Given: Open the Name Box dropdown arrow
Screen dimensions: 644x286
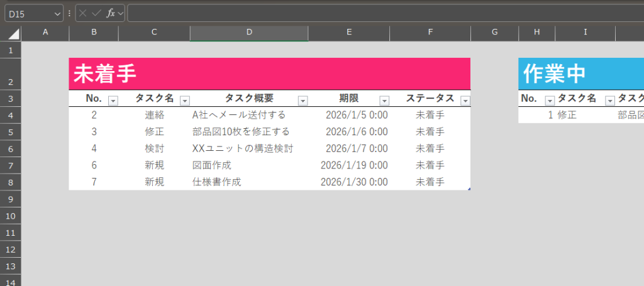Looking at the screenshot, I should point(57,13).
